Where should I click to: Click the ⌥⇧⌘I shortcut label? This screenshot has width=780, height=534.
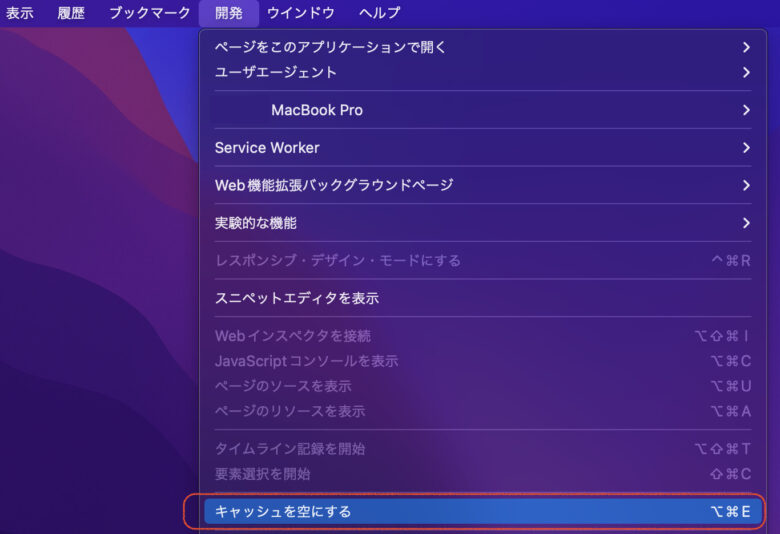pos(722,336)
